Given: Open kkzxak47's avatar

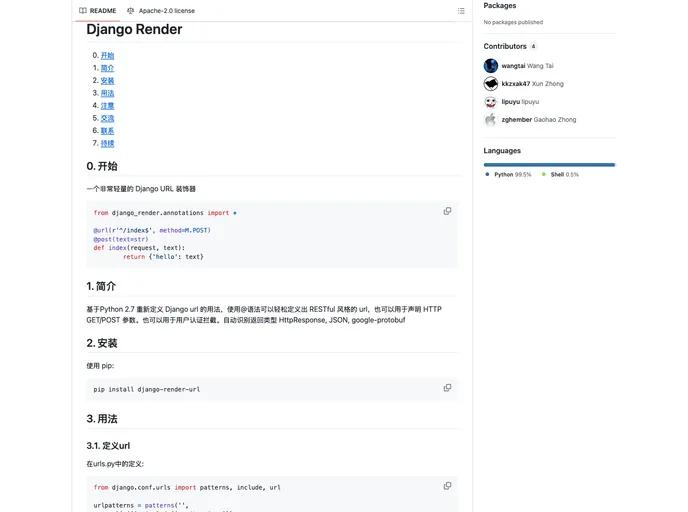Looking at the screenshot, I should coord(491,83).
